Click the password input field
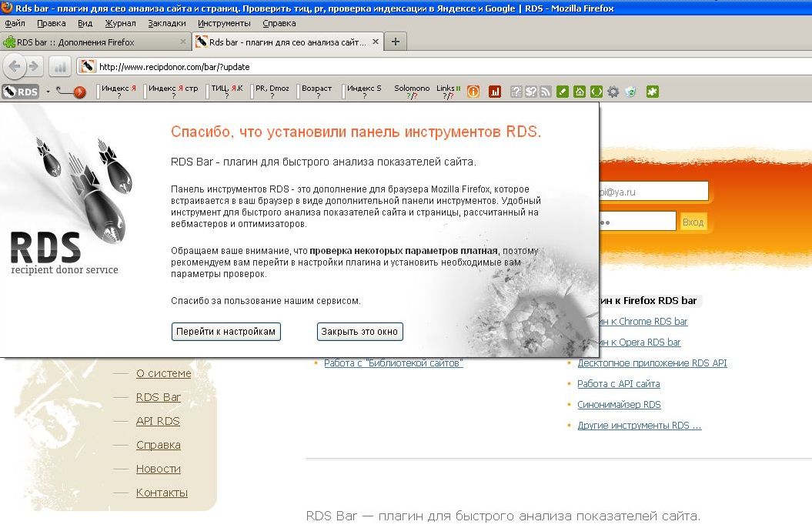The width and height of the screenshot is (812, 528). tap(637, 222)
